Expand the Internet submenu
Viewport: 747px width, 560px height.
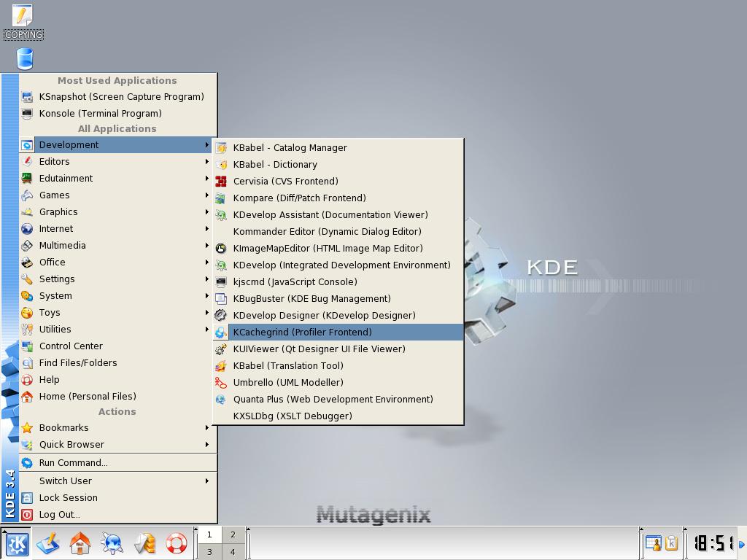coord(118,228)
